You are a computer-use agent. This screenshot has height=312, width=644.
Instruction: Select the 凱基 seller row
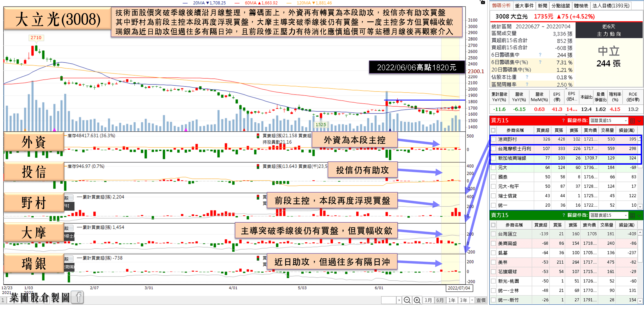pos(564,253)
